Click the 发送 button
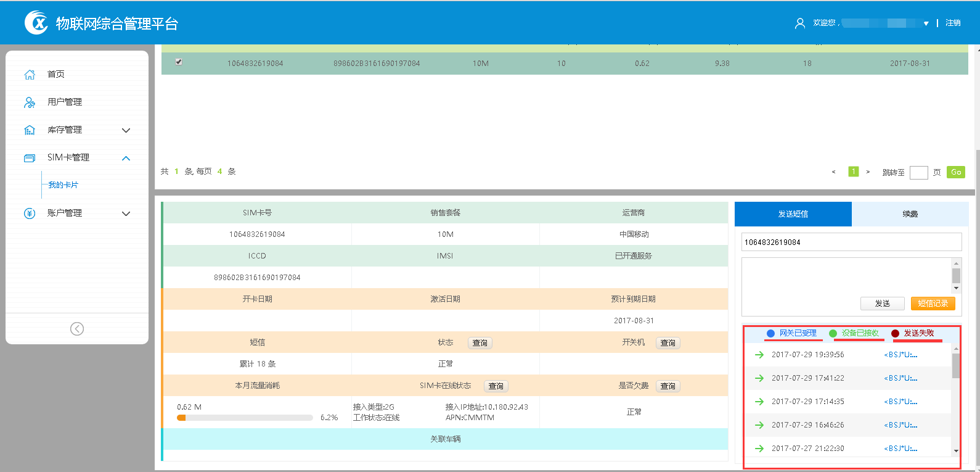Viewport: 980px width, 472px height. [x=882, y=304]
